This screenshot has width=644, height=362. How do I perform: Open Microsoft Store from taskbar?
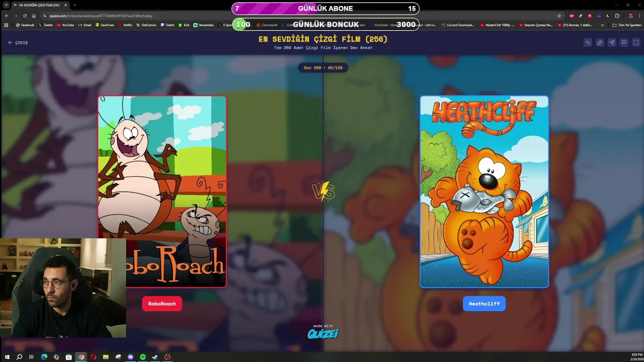pyautogui.click(x=68, y=357)
